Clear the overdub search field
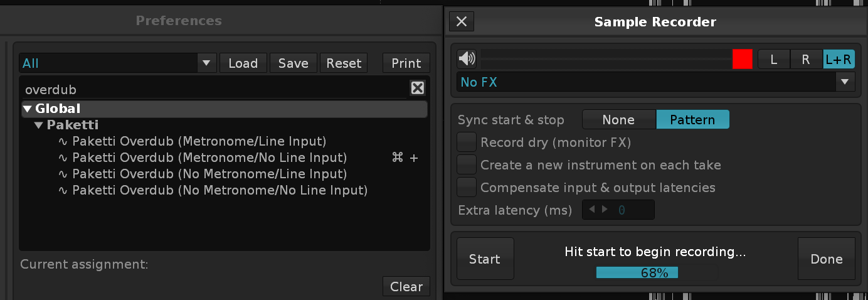Viewport: 868px width, 300px height. pos(418,88)
